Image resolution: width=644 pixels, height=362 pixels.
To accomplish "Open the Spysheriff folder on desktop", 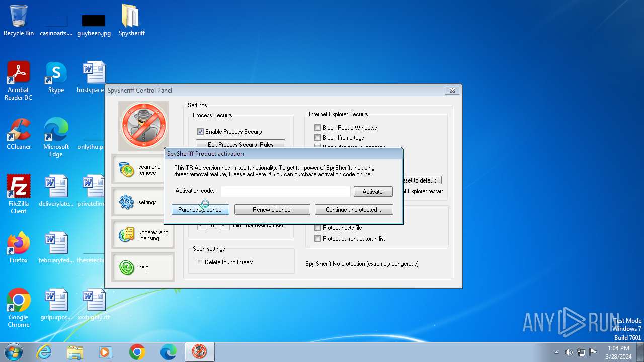I will (x=131, y=20).
